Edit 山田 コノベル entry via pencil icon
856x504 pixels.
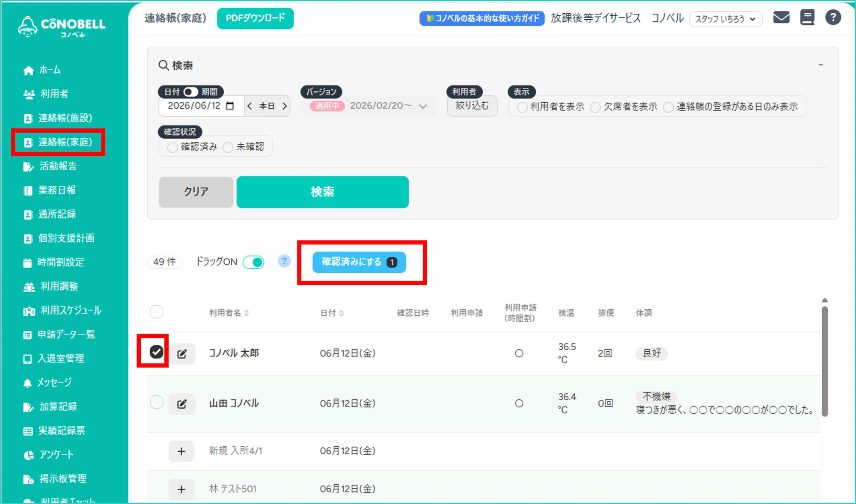coord(182,403)
